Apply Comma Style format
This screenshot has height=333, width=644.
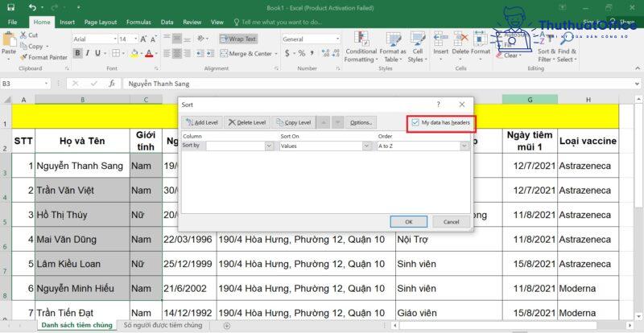(312, 53)
